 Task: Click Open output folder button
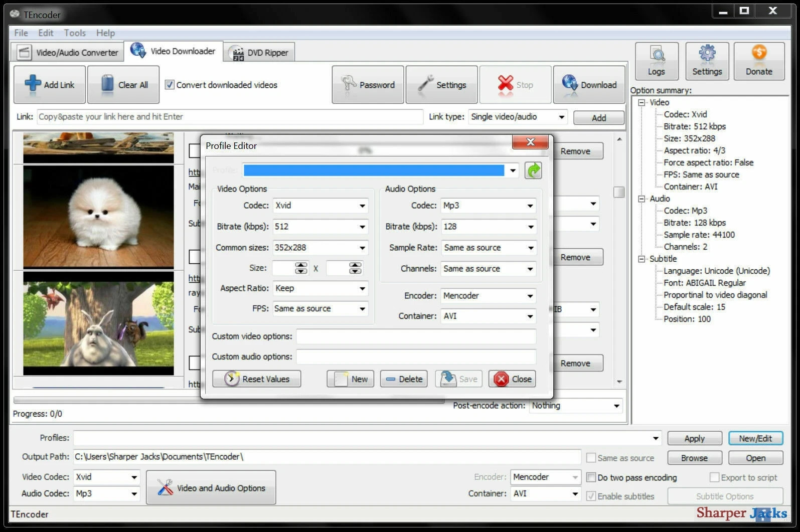point(755,458)
